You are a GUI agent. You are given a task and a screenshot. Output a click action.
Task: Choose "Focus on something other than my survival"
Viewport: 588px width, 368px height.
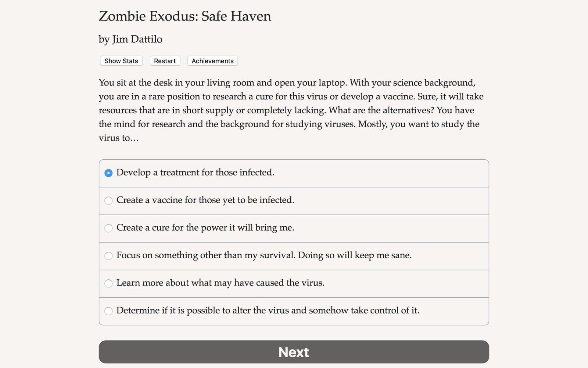click(x=108, y=256)
